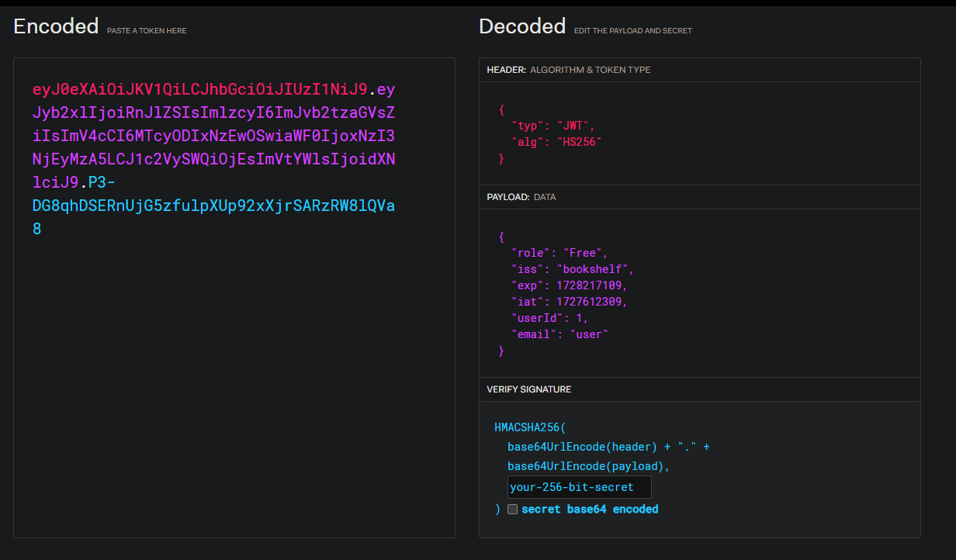The height and width of the screenshot is (560, 956).
Task: Click the token line starting NjEyMzA5LCJ1c2Vy
Action: point(214,159)
